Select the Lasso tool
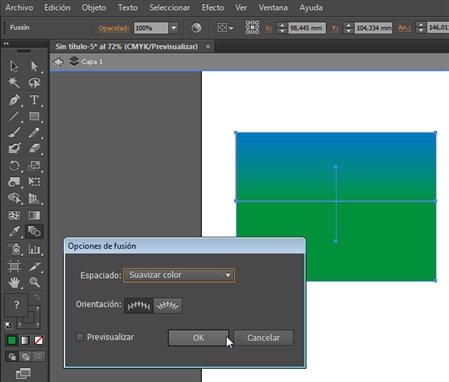The height and width of the screenshot is (382, 449). [x=34, y=82]
